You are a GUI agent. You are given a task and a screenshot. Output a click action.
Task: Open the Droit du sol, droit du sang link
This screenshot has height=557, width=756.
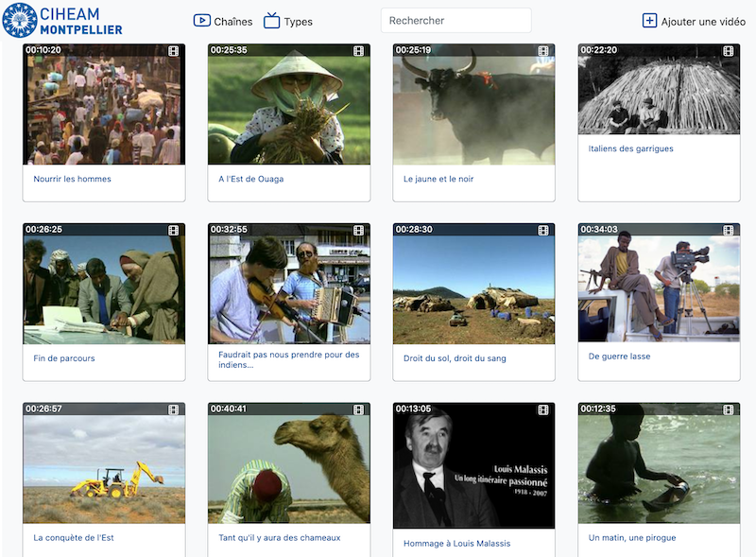point(455,358)
